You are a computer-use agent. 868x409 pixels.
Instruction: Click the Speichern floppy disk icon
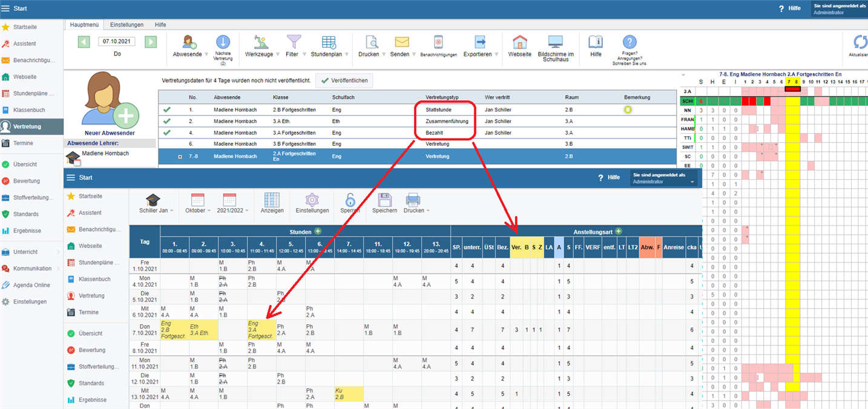[x=384, y=200]
